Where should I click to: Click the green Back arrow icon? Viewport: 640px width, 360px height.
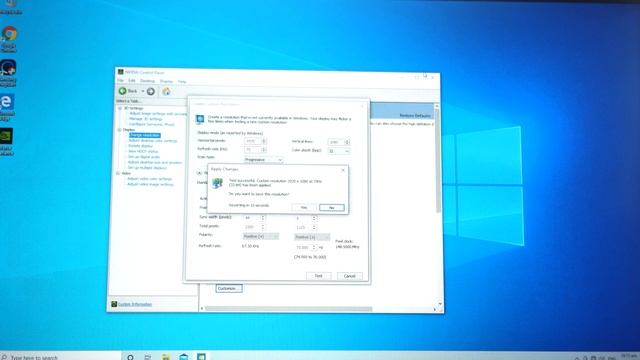click(122, 91)
